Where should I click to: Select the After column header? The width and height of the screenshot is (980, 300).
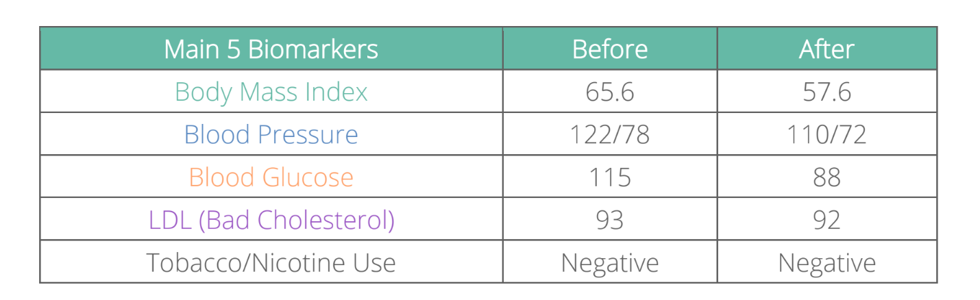pos(826,49)
